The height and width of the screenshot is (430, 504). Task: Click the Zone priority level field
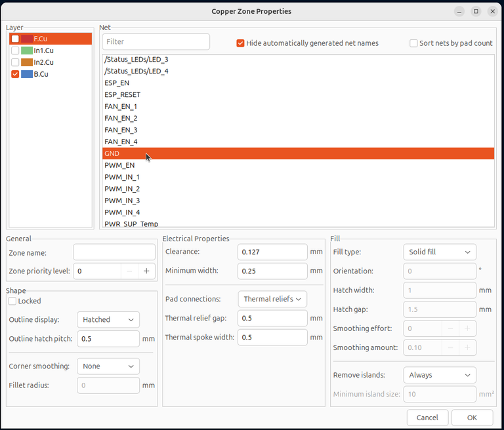pyautogui.click(x=97, y=271)
